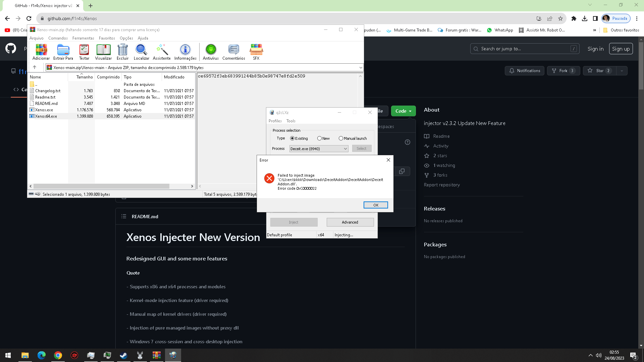The width and height of the screenshot is (644, 362).
Task: Click the SFX toolbar icon
Action: 256,52
